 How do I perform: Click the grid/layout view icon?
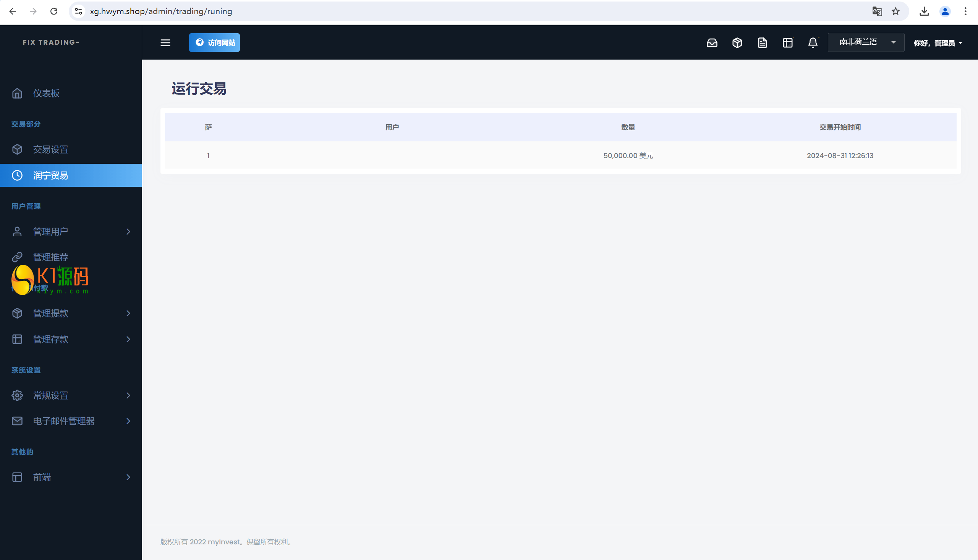click(x=788, y=42)
